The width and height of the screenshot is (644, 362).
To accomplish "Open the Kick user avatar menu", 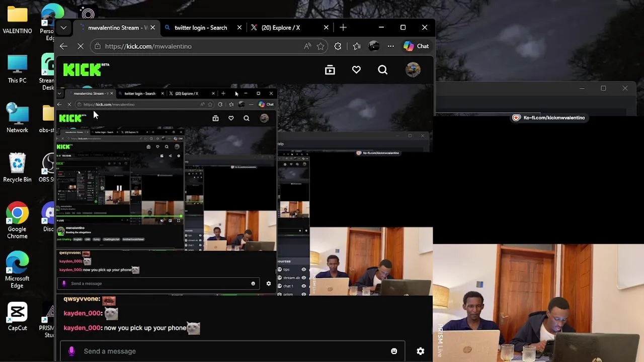I will click(413, 70).
